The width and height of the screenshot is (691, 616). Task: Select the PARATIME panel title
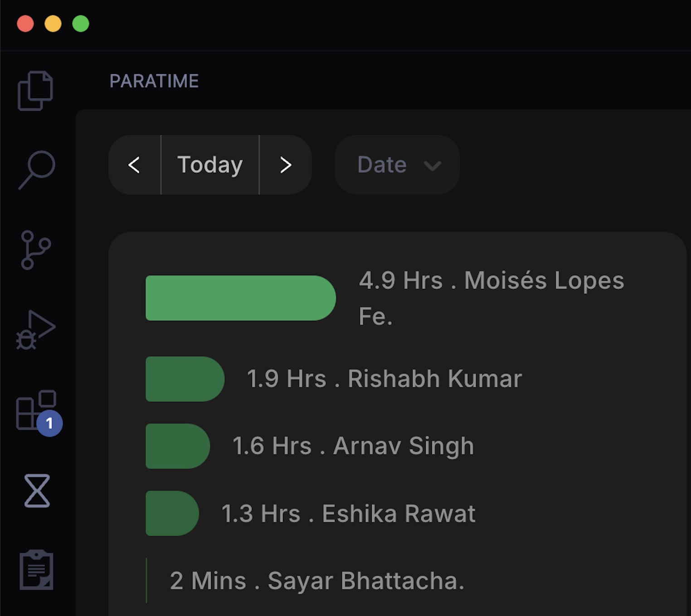tap(154, 81)
